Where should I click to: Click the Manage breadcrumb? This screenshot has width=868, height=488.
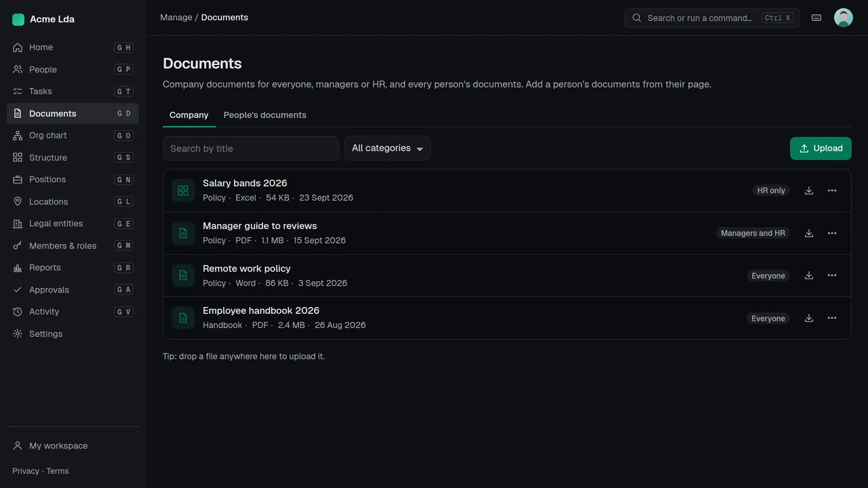click(x=176, y=18)
